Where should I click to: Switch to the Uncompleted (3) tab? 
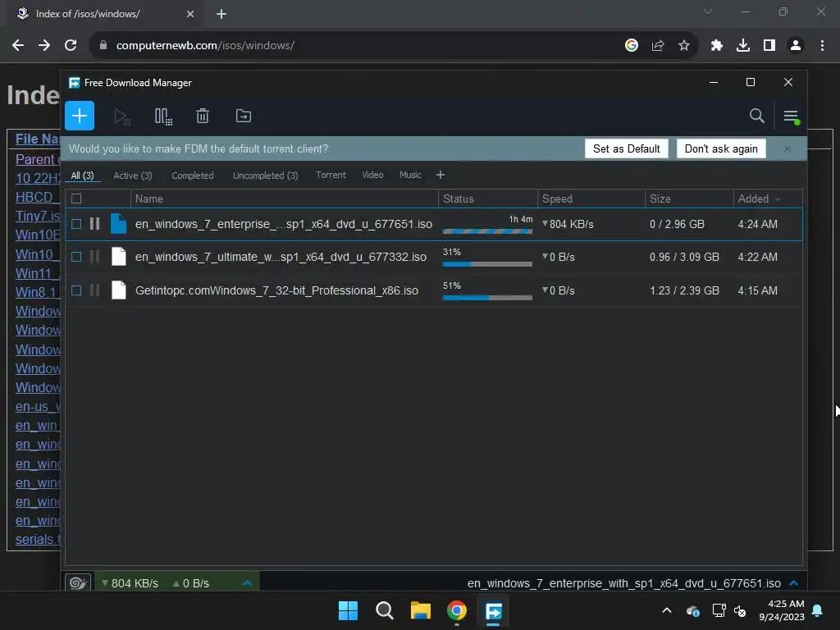pyautogui.click(x=265, y=176)
